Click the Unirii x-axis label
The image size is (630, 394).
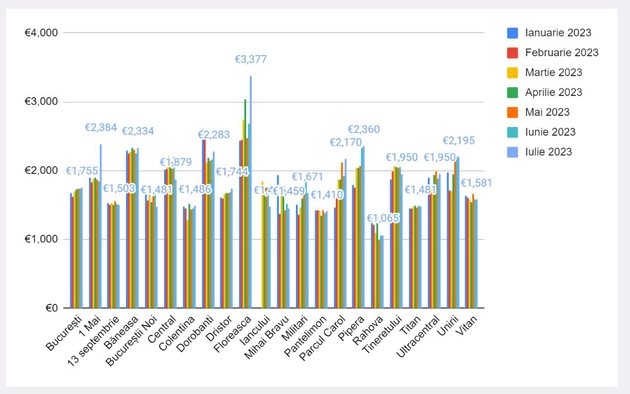[x=447, y=327]
